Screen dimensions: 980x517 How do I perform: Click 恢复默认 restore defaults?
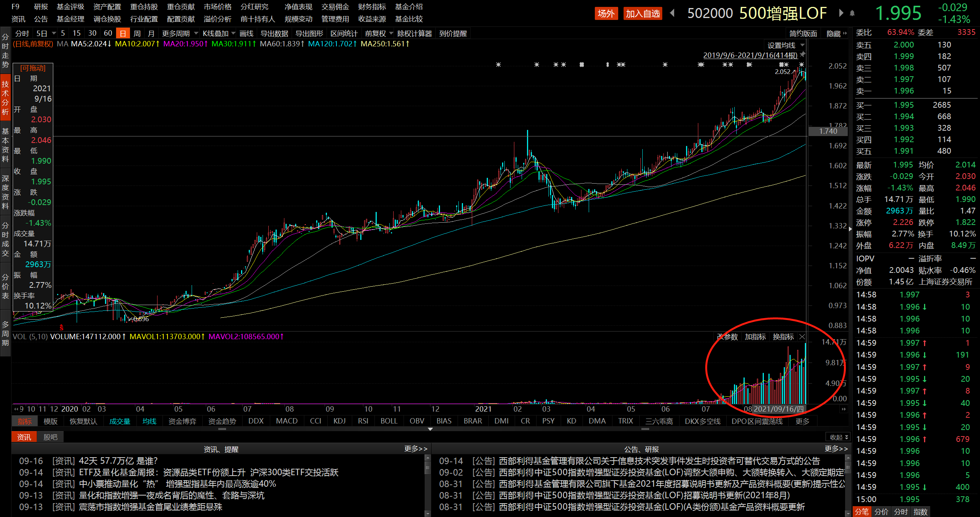[x=83, y=421]
